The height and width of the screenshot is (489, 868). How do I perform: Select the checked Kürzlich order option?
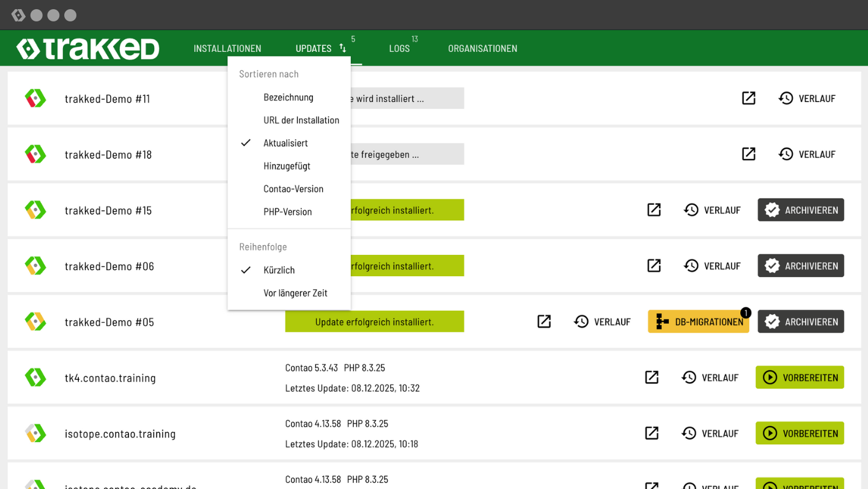click(279, 270)
